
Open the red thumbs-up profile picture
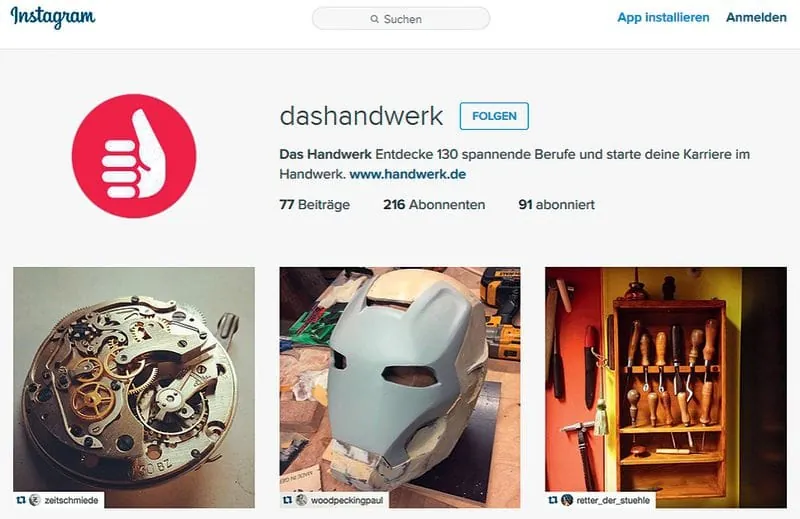[134, 156]
